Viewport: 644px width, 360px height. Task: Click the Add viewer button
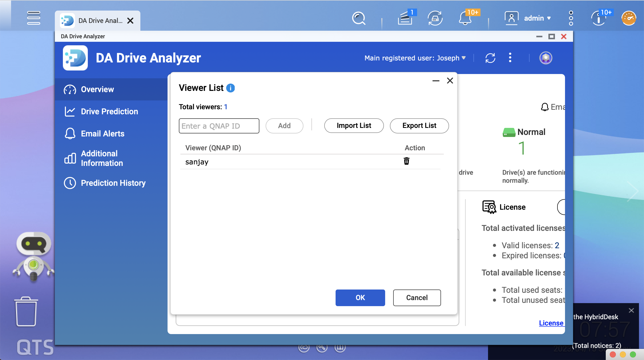tap(285, 126)
